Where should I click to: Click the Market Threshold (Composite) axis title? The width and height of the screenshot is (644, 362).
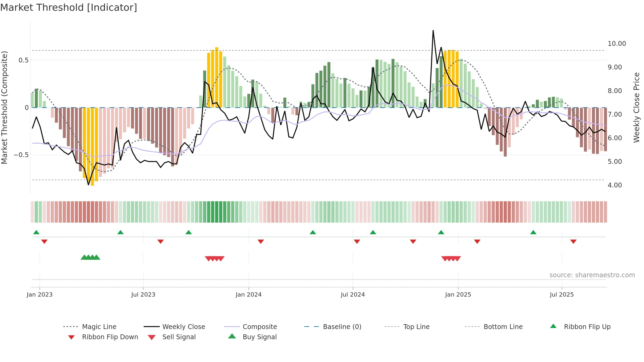[4, 108]
